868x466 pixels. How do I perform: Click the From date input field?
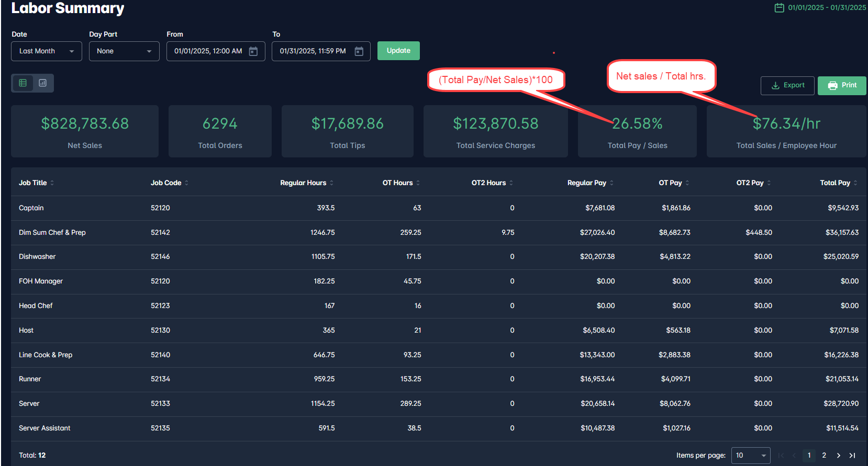click(208, 51)
